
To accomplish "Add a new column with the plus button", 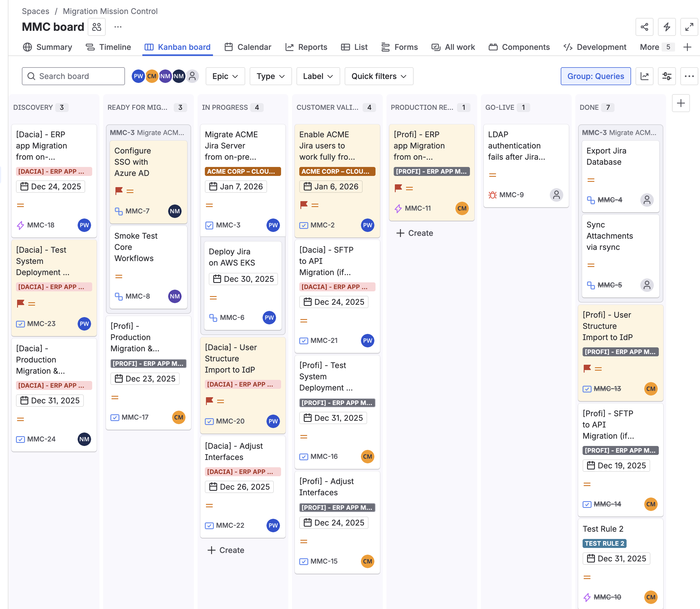I will pyautogui.click(x=681, y=103).
